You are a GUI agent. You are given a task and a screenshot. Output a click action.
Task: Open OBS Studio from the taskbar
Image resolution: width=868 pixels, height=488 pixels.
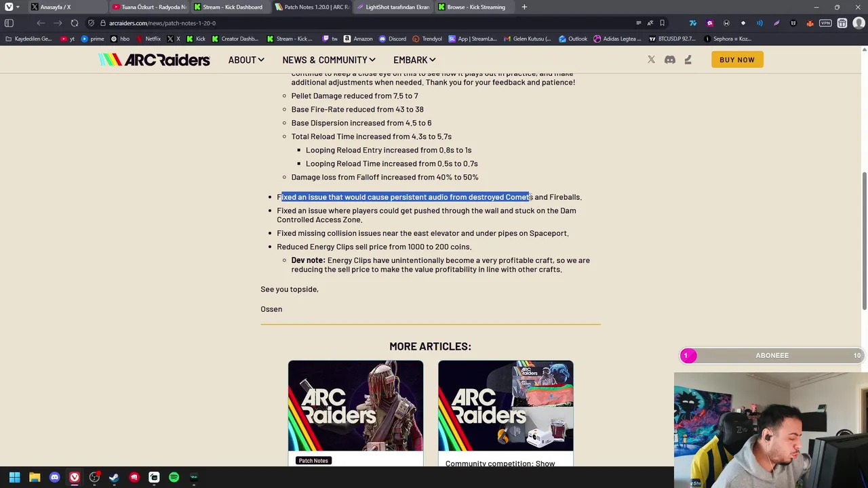click(94, 477)
